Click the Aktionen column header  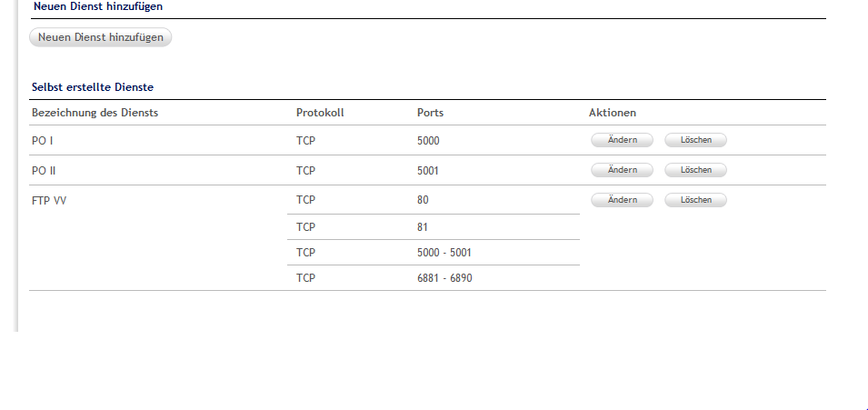tap(613, 113)
